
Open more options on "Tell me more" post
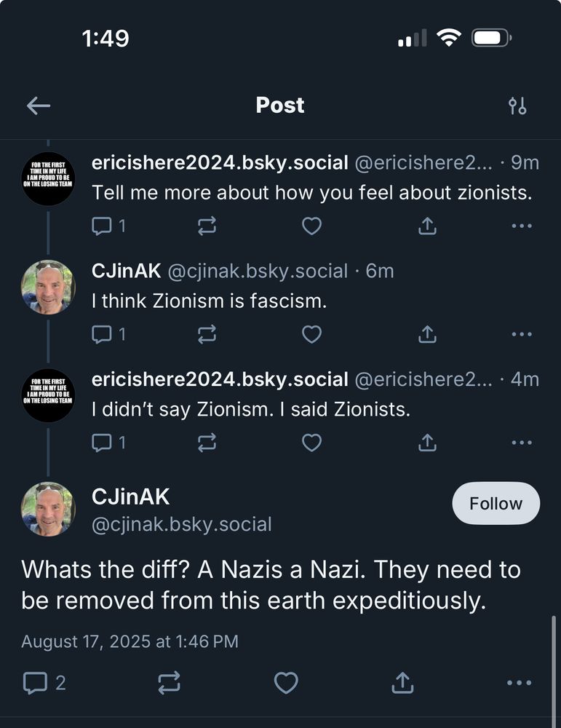tap(522, 226)
